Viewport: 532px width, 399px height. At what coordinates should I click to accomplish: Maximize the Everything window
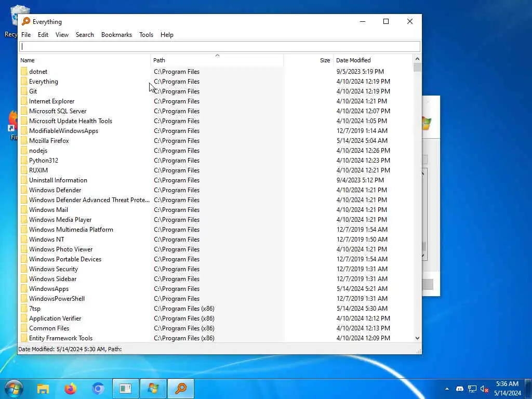[386, 21]
